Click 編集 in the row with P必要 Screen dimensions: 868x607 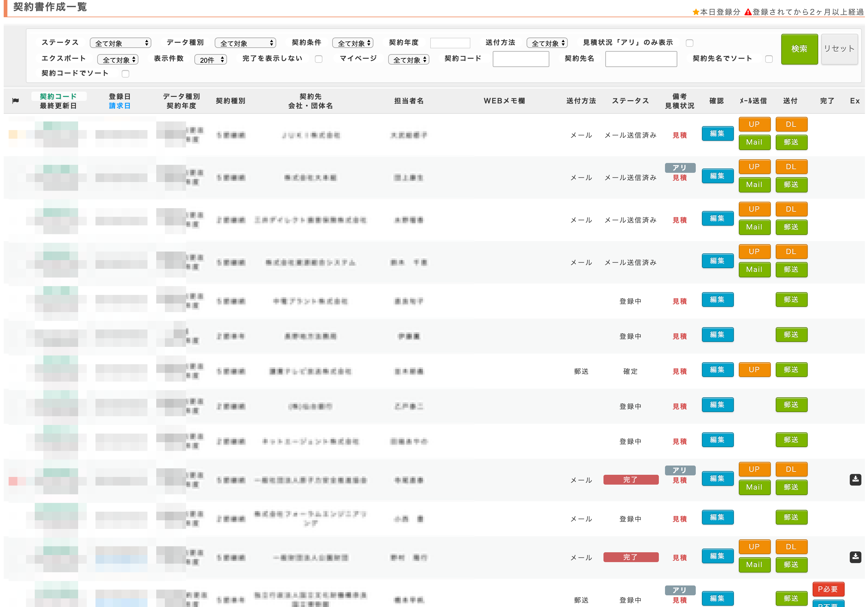pos(717,598)
